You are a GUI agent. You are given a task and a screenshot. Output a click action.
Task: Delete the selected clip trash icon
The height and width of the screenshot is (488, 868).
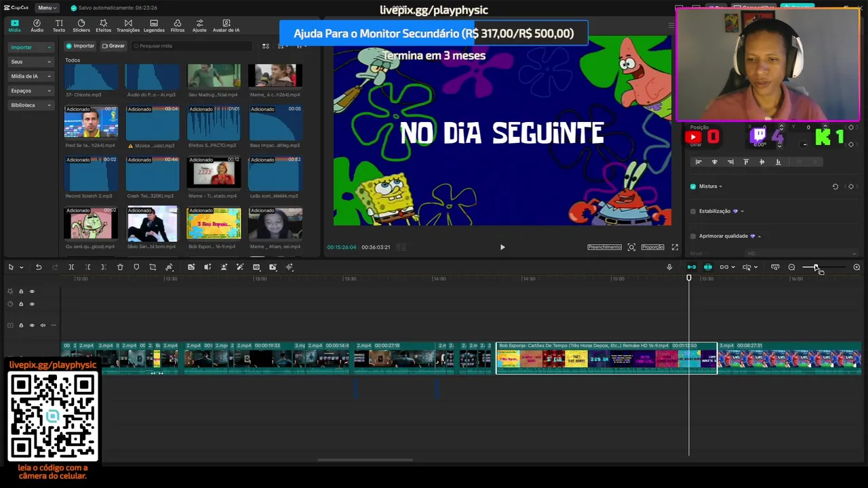(x=120, y=267)
